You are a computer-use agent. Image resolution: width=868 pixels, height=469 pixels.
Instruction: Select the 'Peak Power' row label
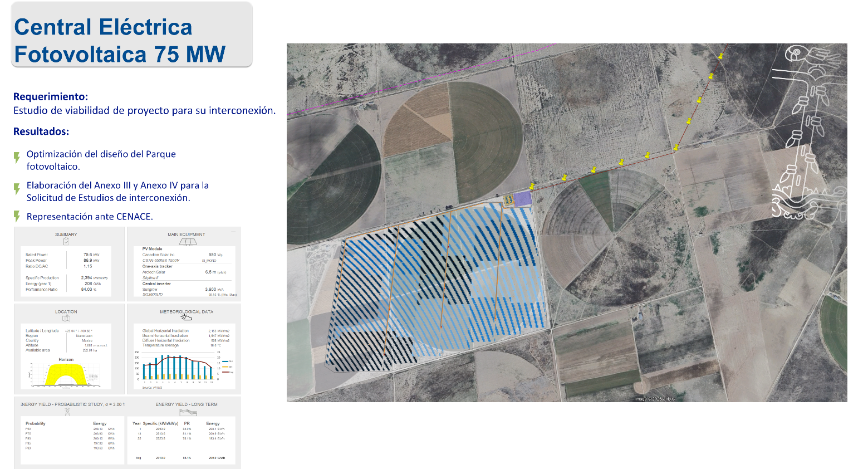[36, 260]
